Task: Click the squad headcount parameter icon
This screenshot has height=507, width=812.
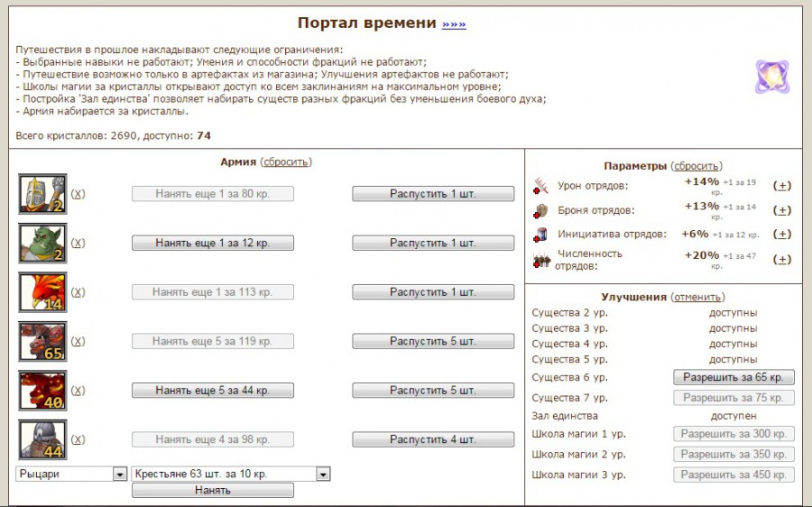Action: tap(541, 260)
